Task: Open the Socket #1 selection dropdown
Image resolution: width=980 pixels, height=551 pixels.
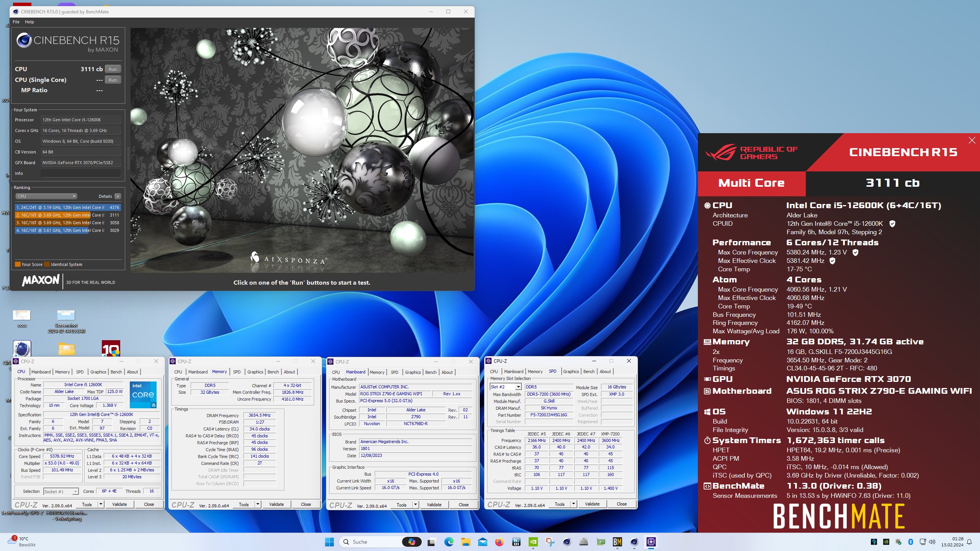Action: coord(61,491)
